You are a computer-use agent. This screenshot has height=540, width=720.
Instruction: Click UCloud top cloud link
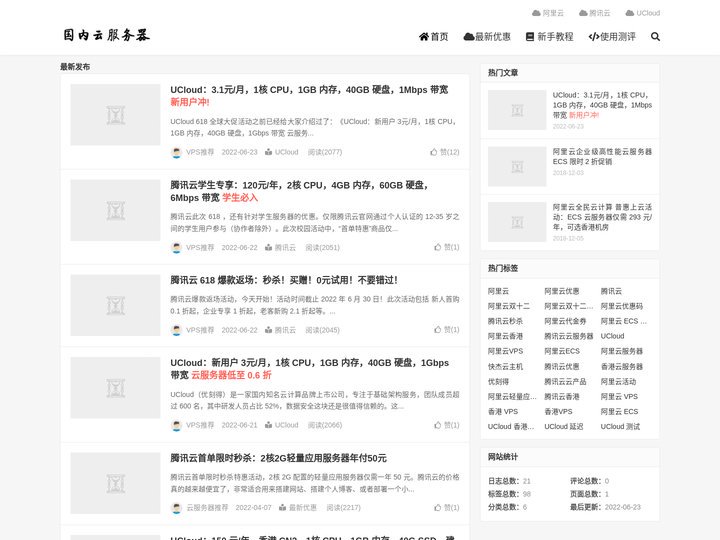(x=643, y=13)
